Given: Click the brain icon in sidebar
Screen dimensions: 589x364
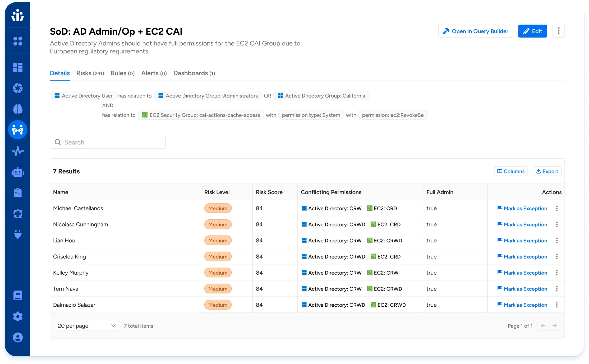Looking at the screenshot, I should click(18, 109).
